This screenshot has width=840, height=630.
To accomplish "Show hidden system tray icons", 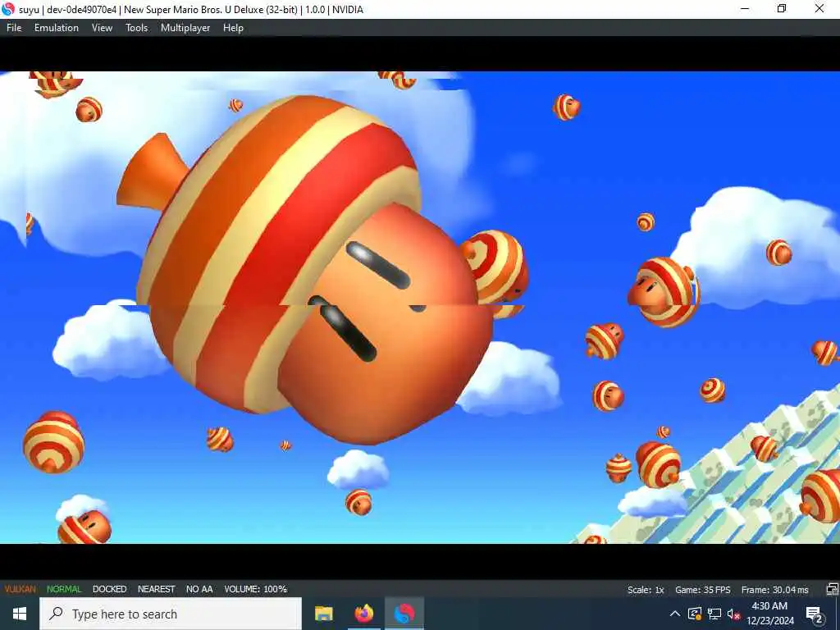I will pyautogui.click(x=675, y=614).
